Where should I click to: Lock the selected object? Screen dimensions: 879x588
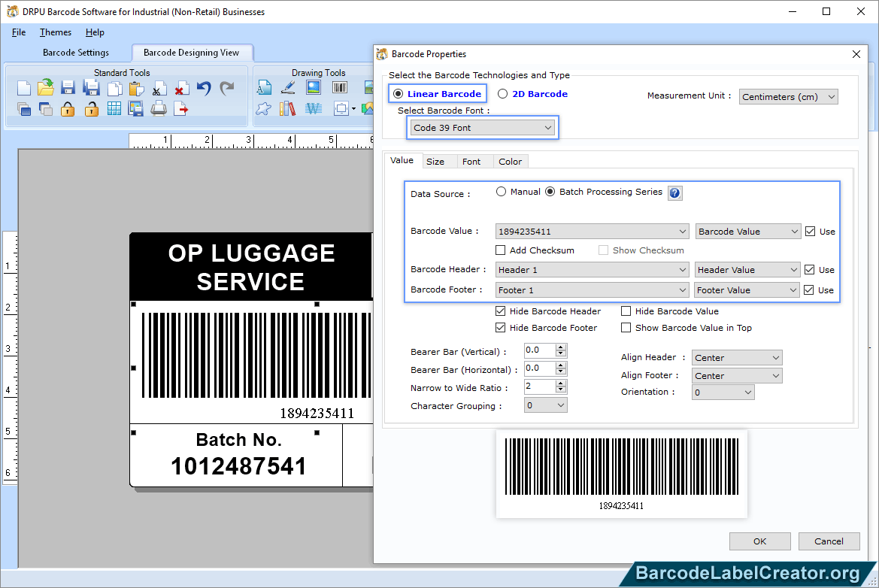[69, 109]
